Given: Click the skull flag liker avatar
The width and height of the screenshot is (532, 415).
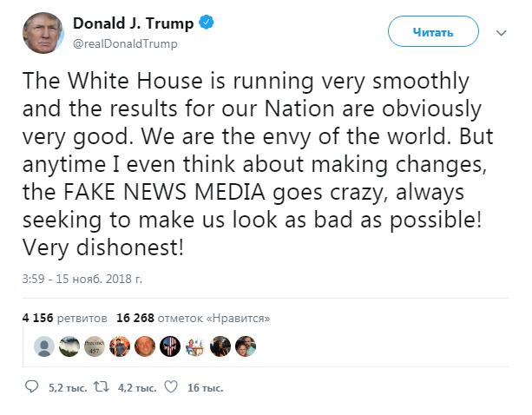Looking at the screenshot, I should 170,347.
